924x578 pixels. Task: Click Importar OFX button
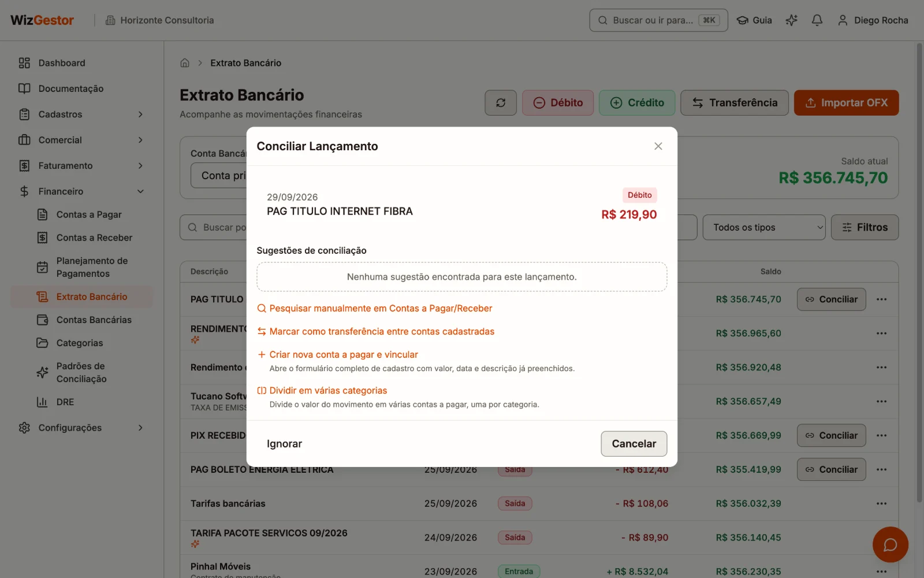[x=846, y=103]
